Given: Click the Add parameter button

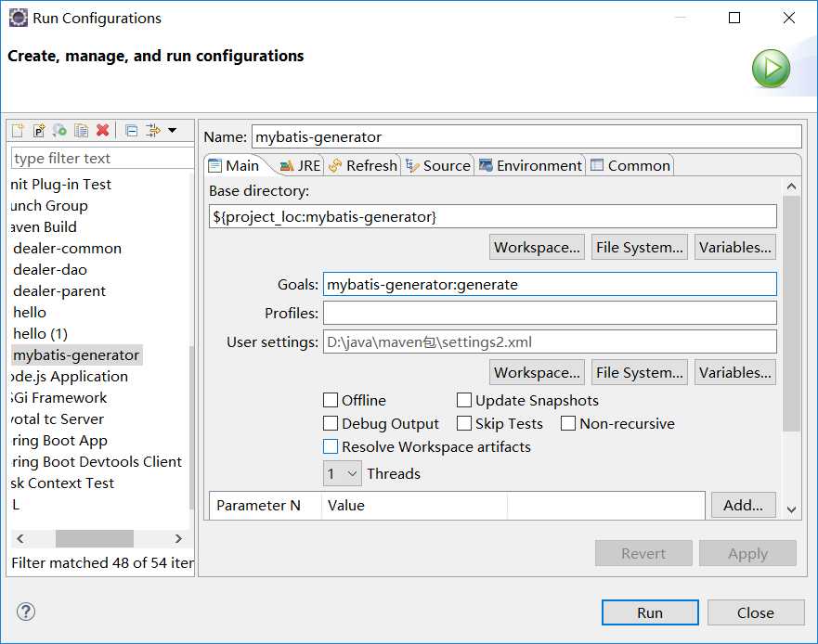Looking at the screenshot, I should [x=743, y=505].
